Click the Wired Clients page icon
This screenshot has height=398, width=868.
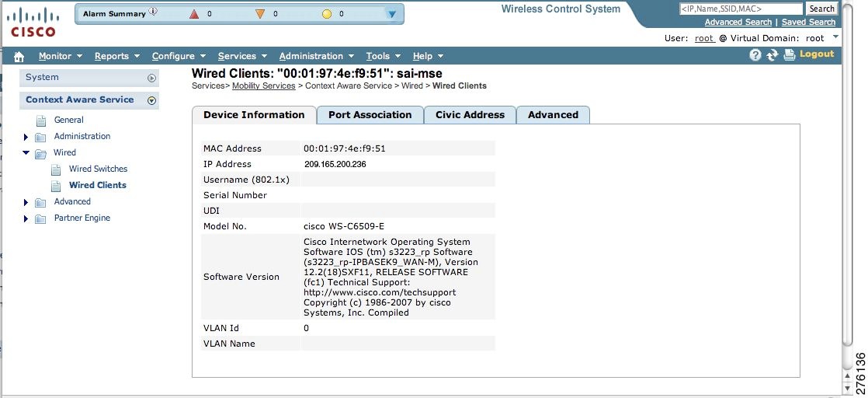[56, 185]
